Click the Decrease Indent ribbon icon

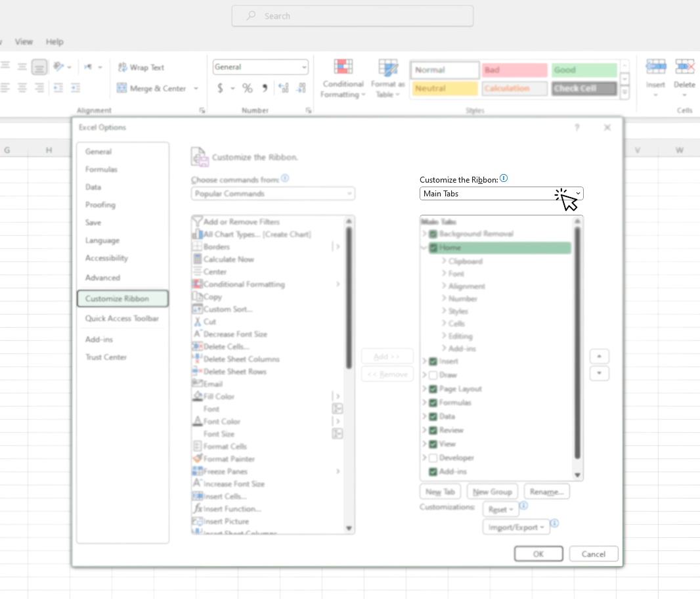[58, 87]
